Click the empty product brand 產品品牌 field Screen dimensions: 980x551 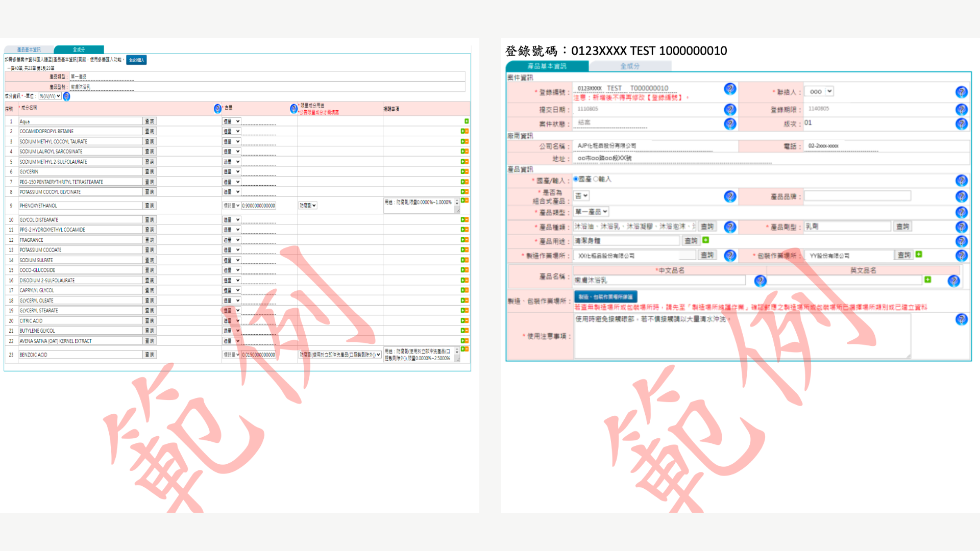coord(857,196)
